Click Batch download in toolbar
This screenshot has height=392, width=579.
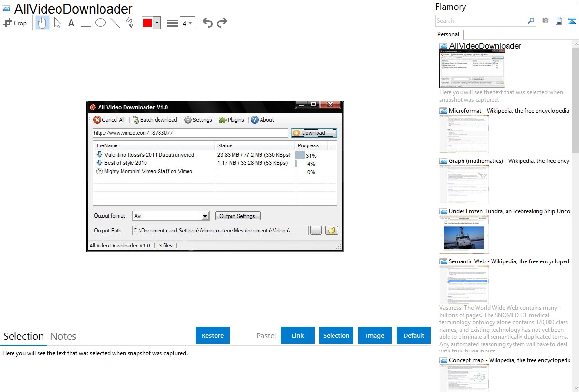[155, 120]
